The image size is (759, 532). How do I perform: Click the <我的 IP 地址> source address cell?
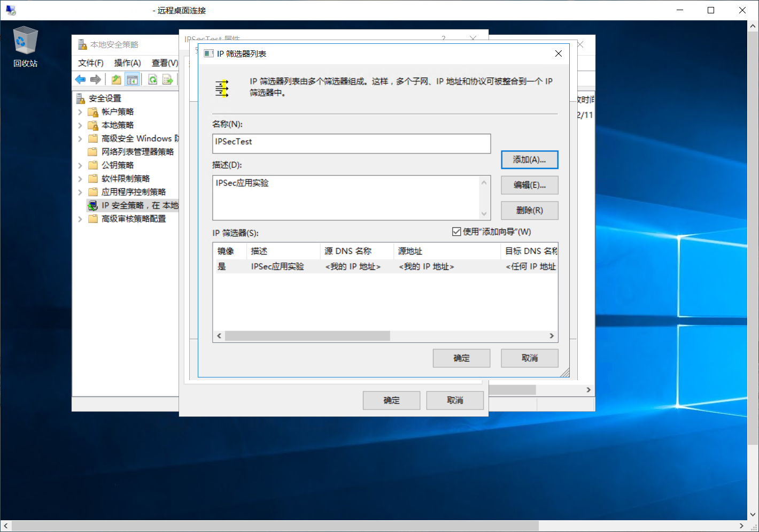tap(427, 266)
